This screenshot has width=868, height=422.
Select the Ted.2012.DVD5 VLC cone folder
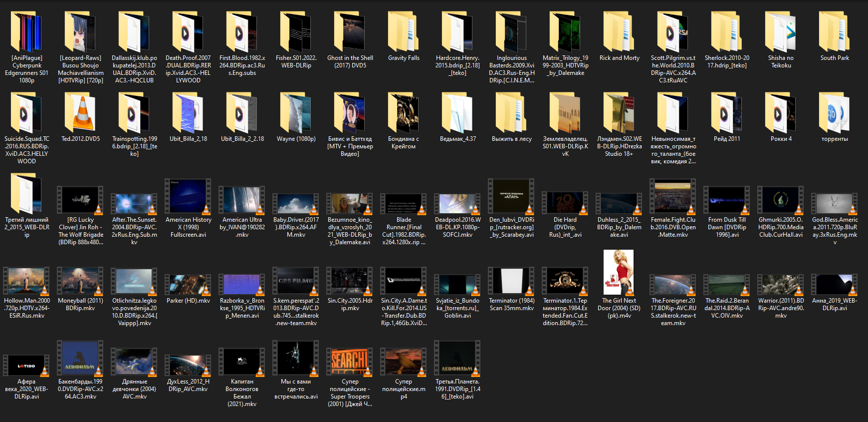(80, 113)
